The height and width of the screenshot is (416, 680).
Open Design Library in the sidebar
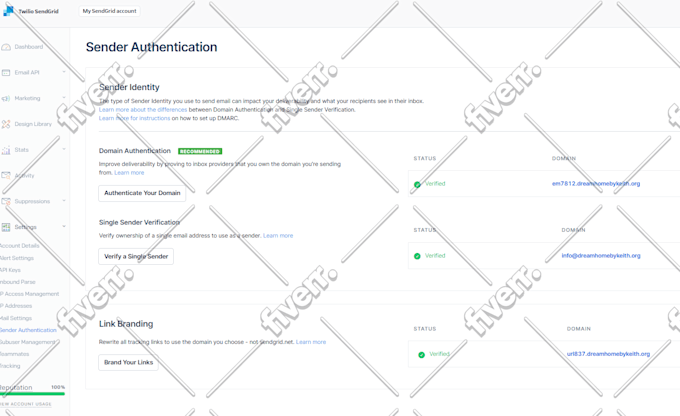(x=33, y=124)
